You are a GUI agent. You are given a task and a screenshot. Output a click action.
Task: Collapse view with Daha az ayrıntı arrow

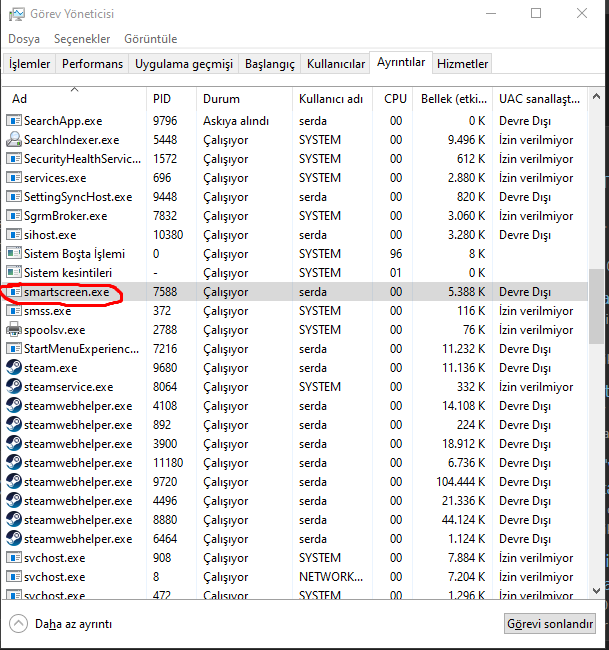click(18, 623)
